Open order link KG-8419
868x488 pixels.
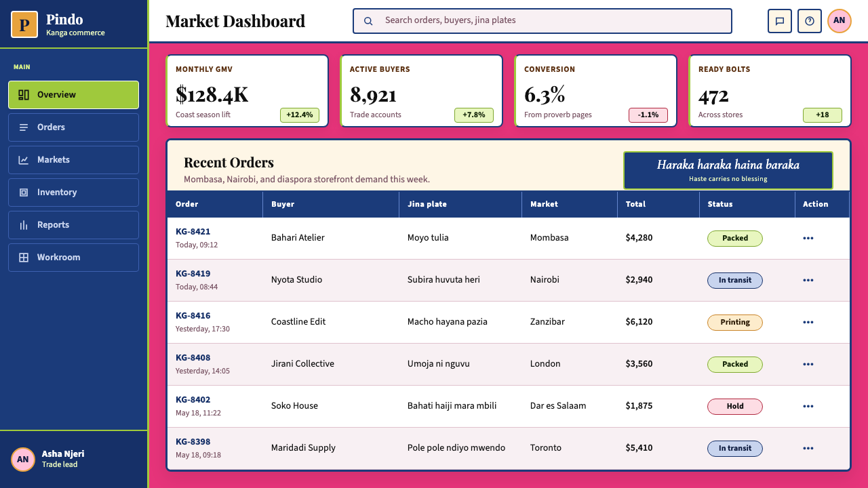coord(193,274)
